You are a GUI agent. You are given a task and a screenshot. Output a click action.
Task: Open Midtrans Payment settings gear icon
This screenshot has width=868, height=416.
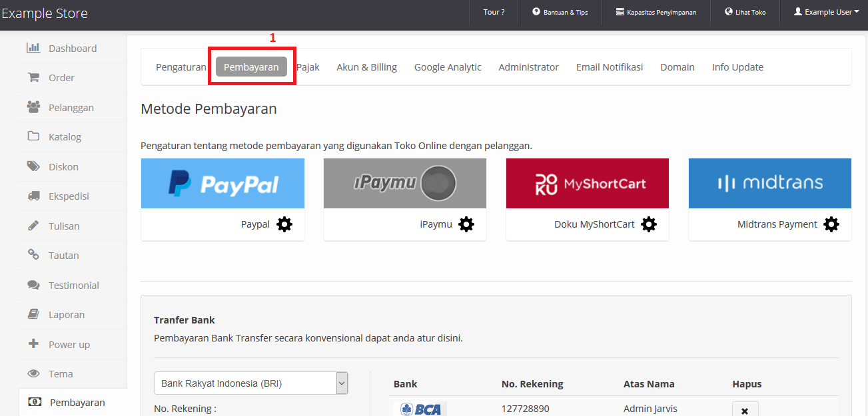(831, 224)
